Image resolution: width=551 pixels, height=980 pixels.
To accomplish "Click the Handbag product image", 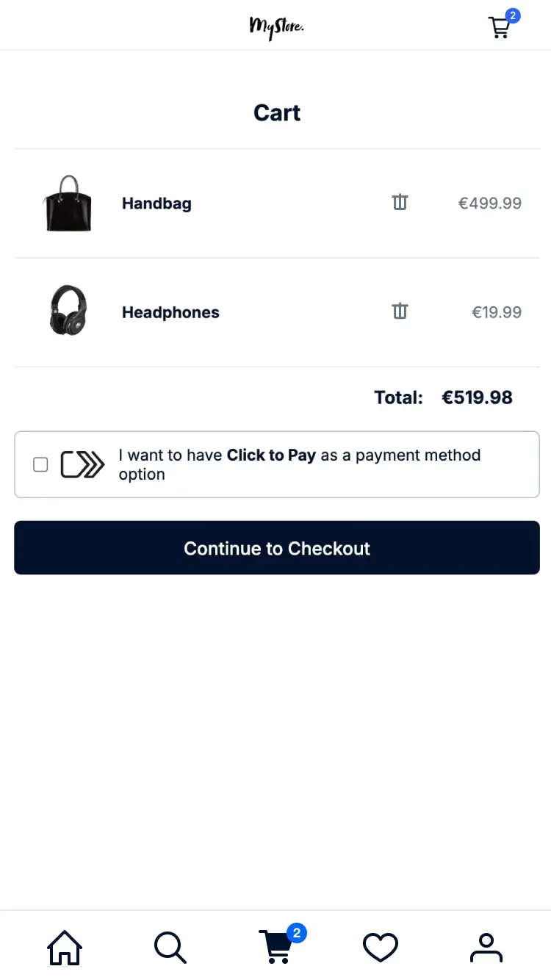I will [68, 203].
